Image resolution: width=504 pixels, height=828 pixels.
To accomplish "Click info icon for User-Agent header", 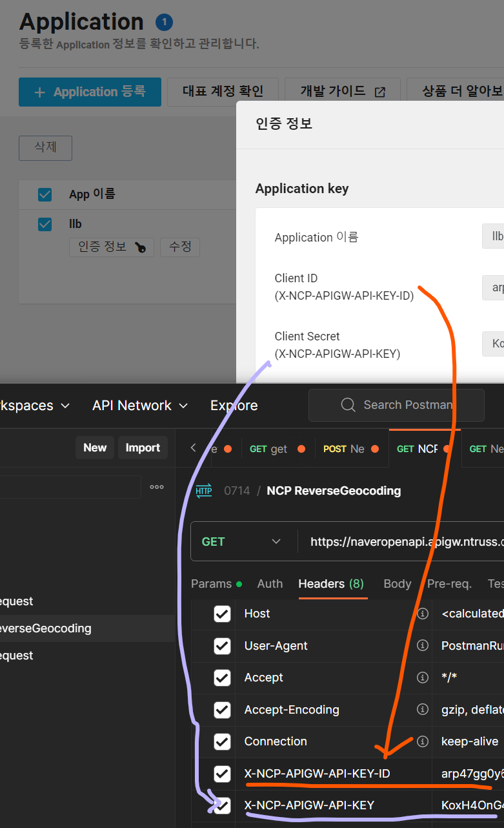I will pyautogui.click(x=423, y=646).
